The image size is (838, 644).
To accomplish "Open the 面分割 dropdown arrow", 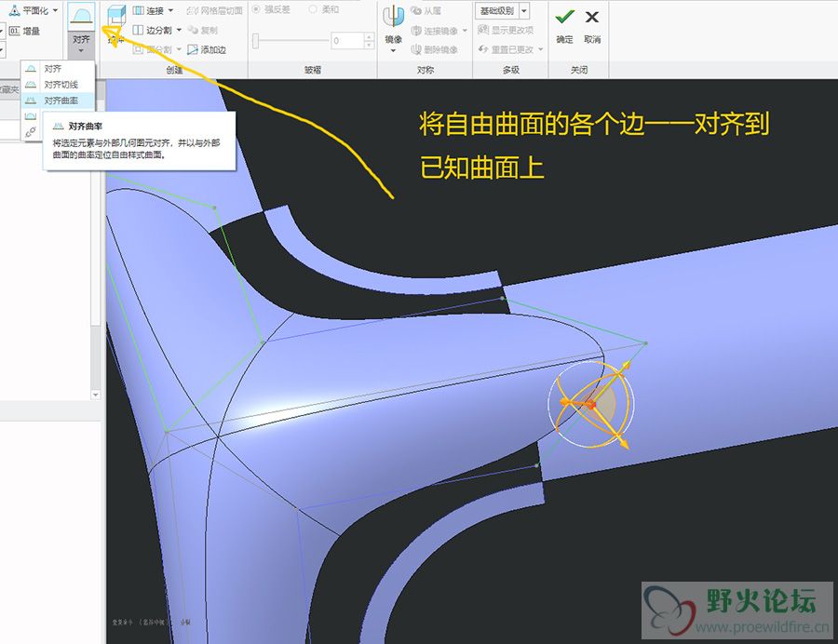I will 179,49.
